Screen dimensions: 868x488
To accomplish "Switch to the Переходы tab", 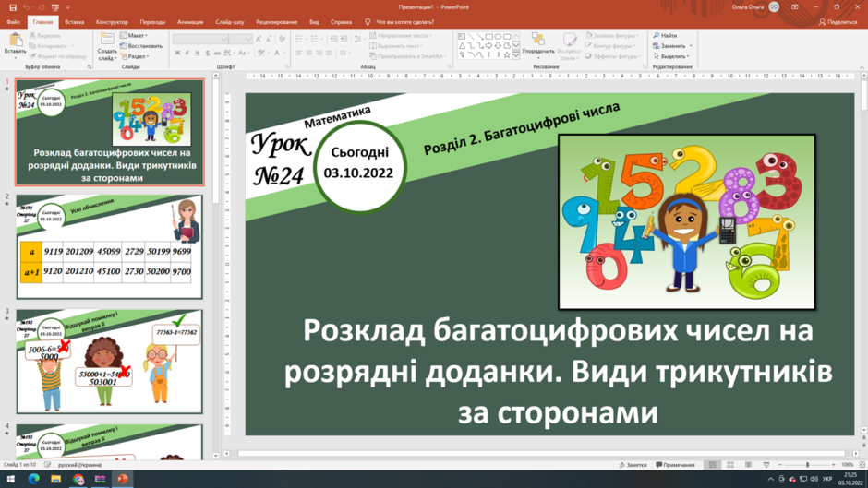I will pos(152,22).
